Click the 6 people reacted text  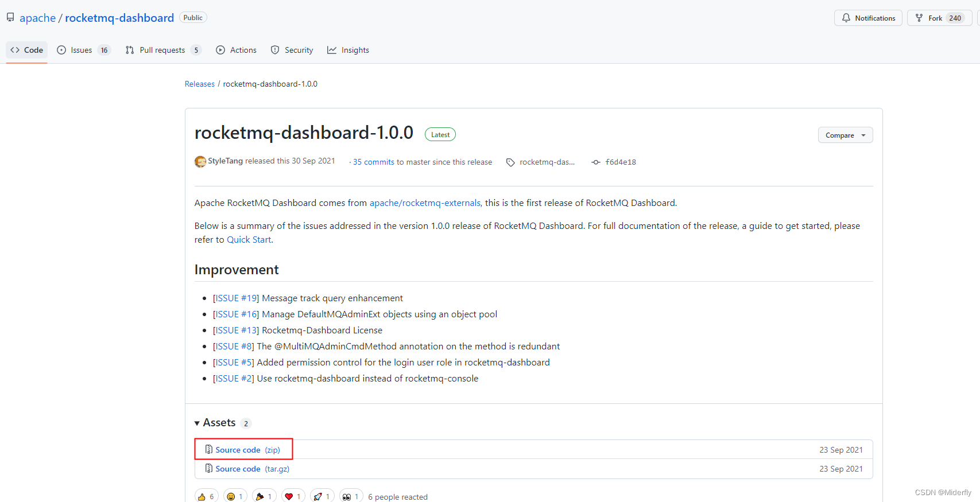398,497
